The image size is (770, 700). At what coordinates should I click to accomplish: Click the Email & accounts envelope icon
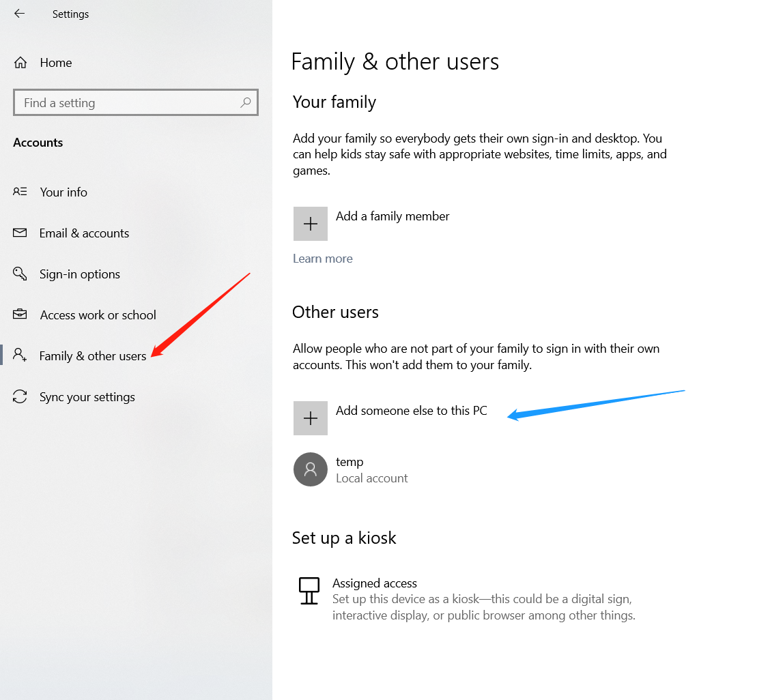pos(20,233)
